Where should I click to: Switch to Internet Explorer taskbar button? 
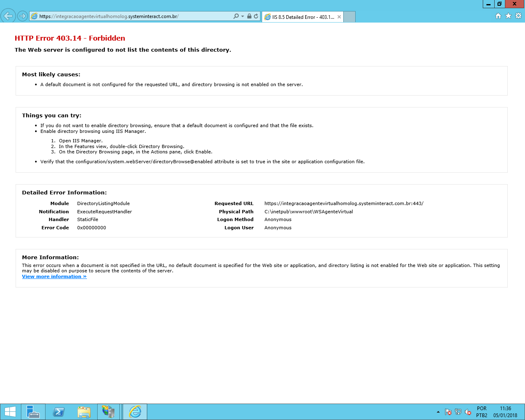(x=135, y=412)
